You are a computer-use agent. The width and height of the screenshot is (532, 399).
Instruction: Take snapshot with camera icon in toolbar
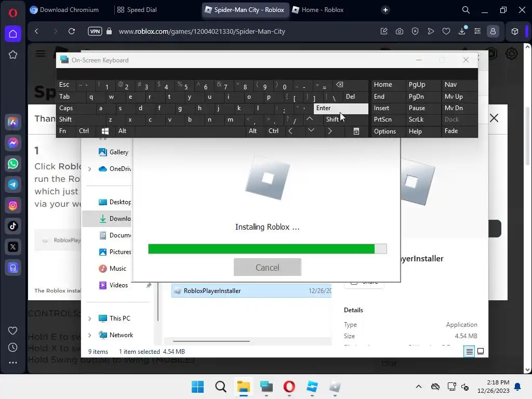(x=400, y=31)
